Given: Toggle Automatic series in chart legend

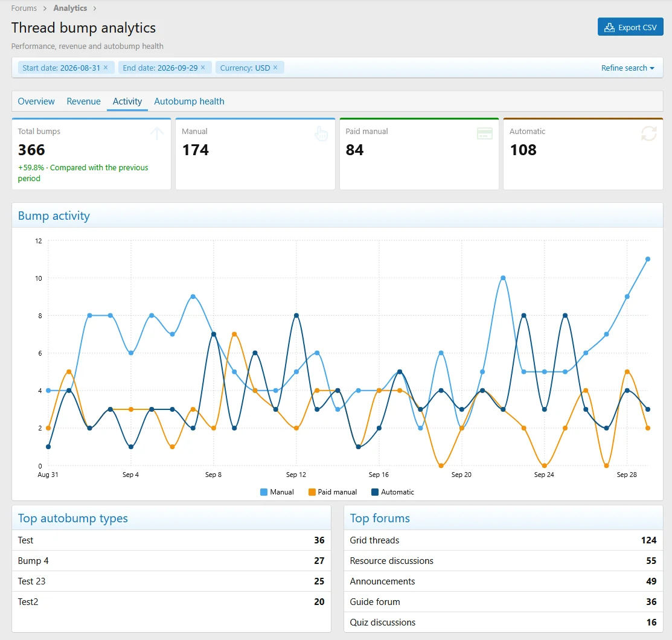Looking at the screenshot, I should [392, 492].
